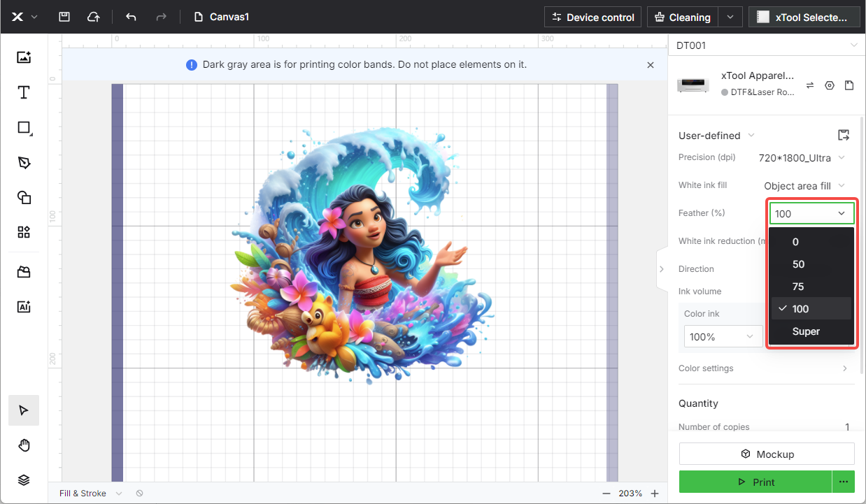Choose Super feather option
Screen dimensions: 866x504
coord(806,331)
